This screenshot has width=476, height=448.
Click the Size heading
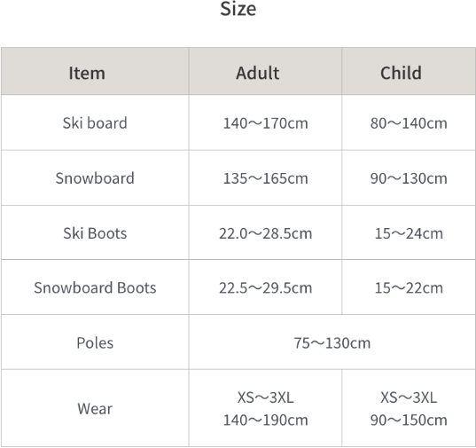(238, 9)
